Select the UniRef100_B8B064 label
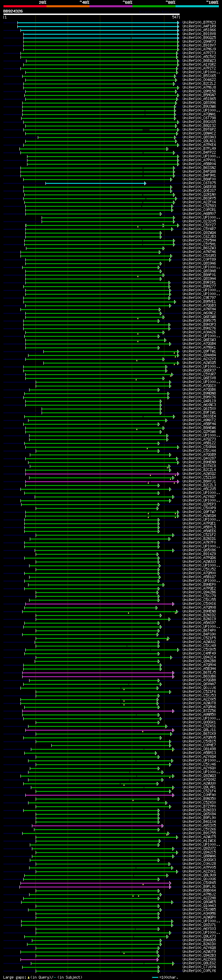222x980 pixels. point(199,891)
